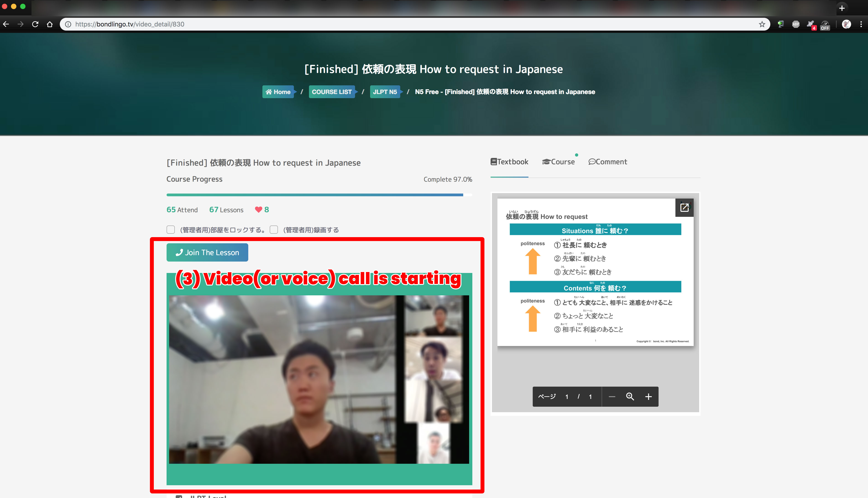This screenshot has height=498, width=868.
Task: Go to COURSE LIST breadcrumb
Action: (x=331, y=92)
